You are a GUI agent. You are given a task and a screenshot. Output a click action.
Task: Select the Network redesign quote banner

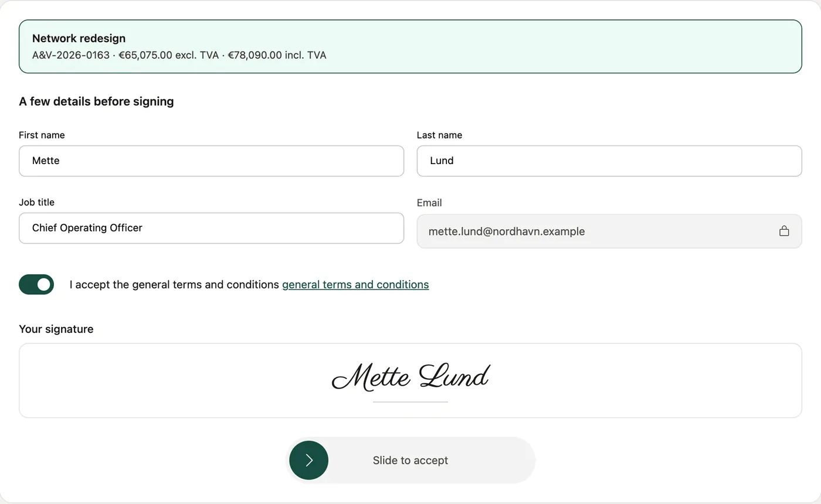410,46
